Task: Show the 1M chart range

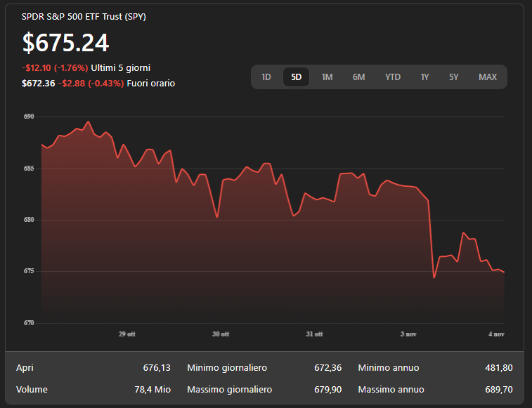Action: (327, 77)
